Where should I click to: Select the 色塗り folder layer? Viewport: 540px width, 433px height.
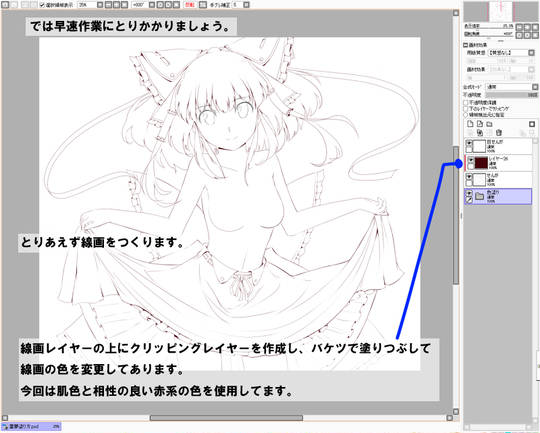498,196
